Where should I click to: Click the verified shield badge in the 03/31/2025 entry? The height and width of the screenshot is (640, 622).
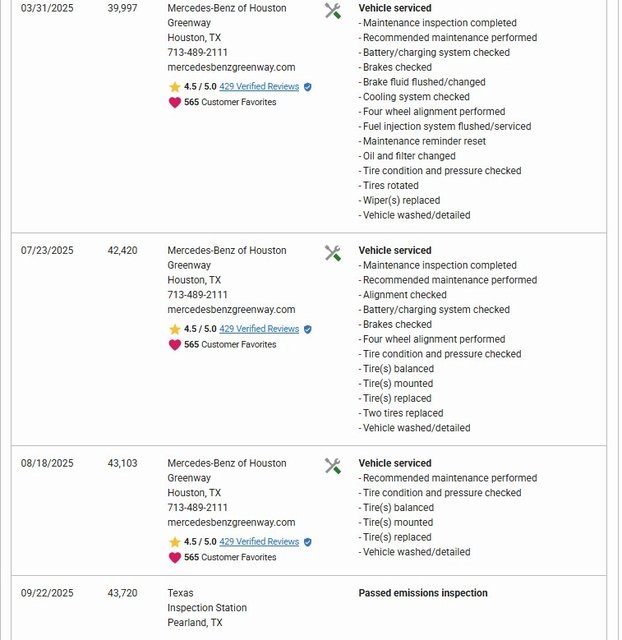point(308,87)
